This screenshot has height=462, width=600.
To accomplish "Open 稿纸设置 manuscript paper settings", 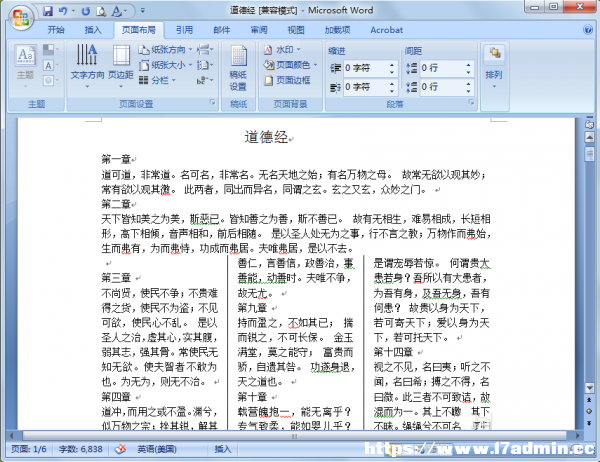I will 238,68.
